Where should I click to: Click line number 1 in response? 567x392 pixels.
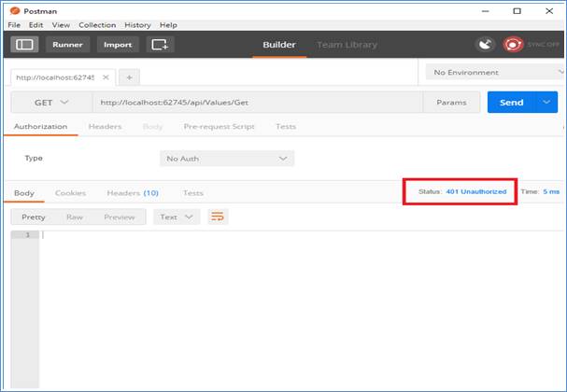pos(27,235)
